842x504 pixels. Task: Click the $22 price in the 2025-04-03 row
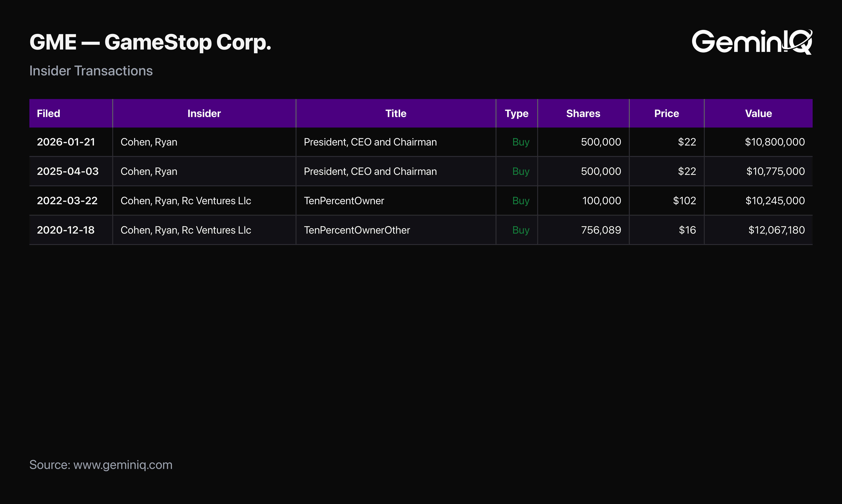pyautogui.click(x=687, y=171)
